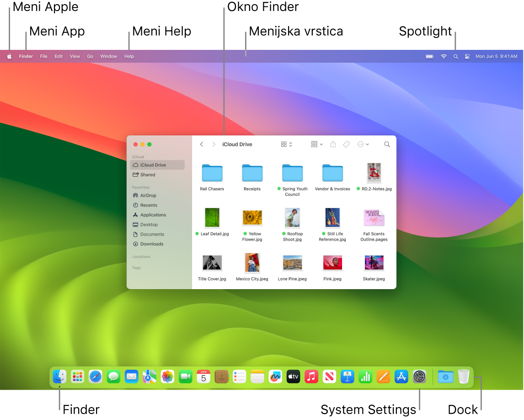Image resolution: width=524 pixels, height=420 pixels.
Task: Click the Tags icon in the Finder toolbar
Action: tap(346, 144)
